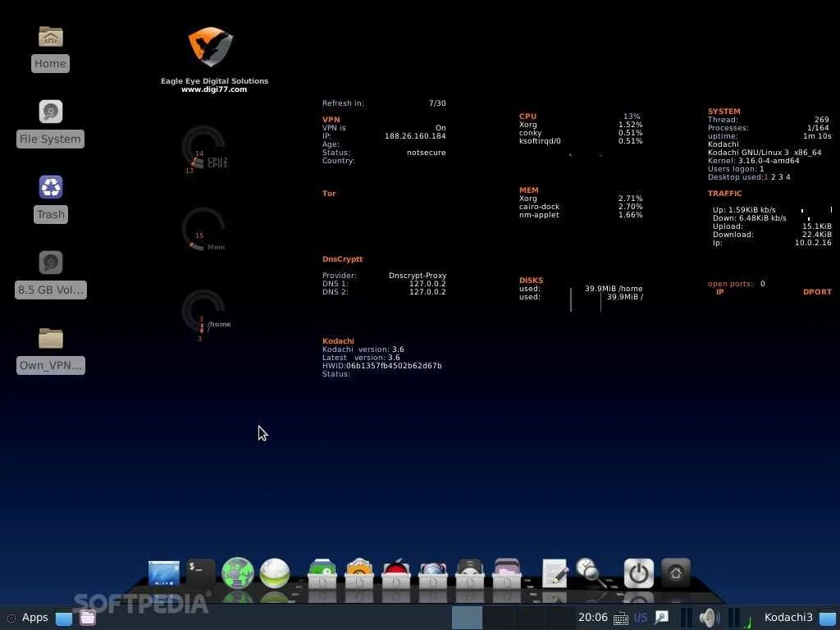Click the blue desktop icon beside Apps
Viewport: 840px width, 630px height.
coord(64,618)
